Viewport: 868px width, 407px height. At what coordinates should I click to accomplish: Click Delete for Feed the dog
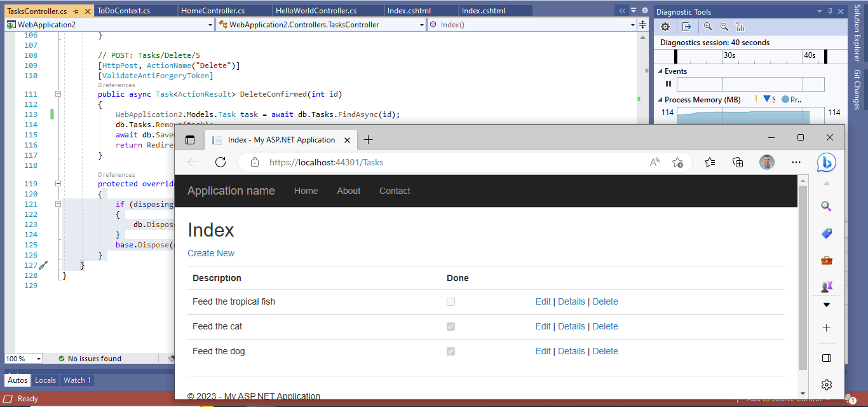pos(605,351)
